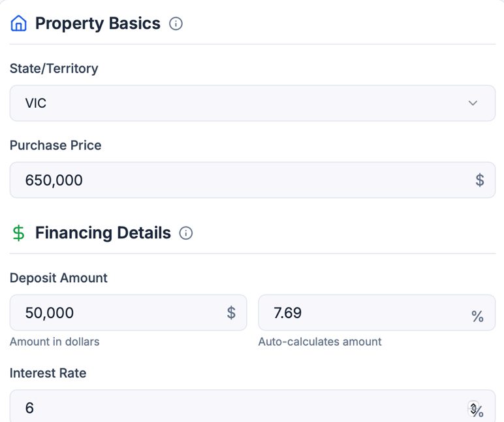Focus the Purchase Price field showing 650,000
Image resolution: width=504 pixels, height=422 pixels.
[242, 180]
